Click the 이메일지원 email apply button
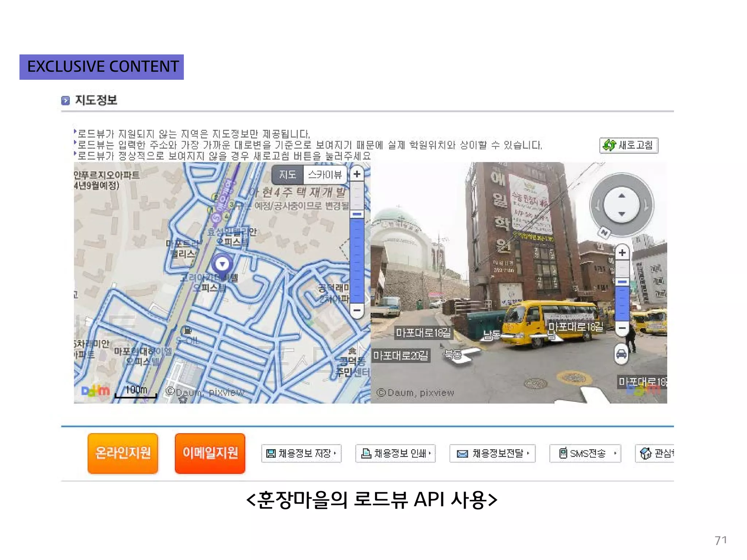 click(210, 453)
